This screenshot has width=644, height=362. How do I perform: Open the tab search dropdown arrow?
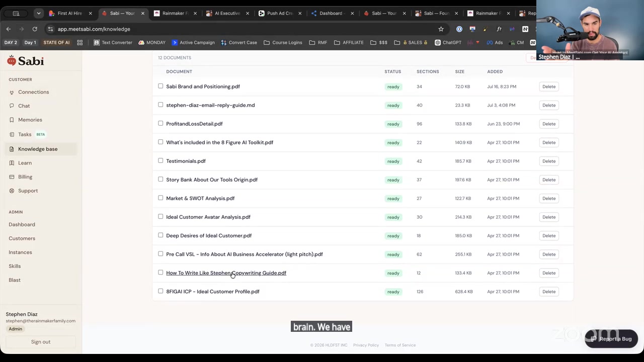click(x=38, y=14)
